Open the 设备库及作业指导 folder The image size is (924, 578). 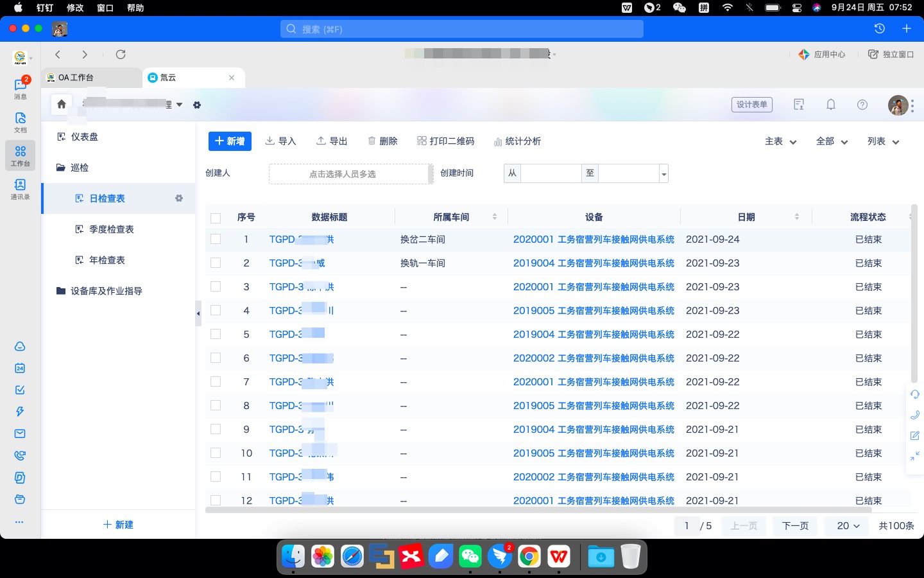click(x=118, y=291)
